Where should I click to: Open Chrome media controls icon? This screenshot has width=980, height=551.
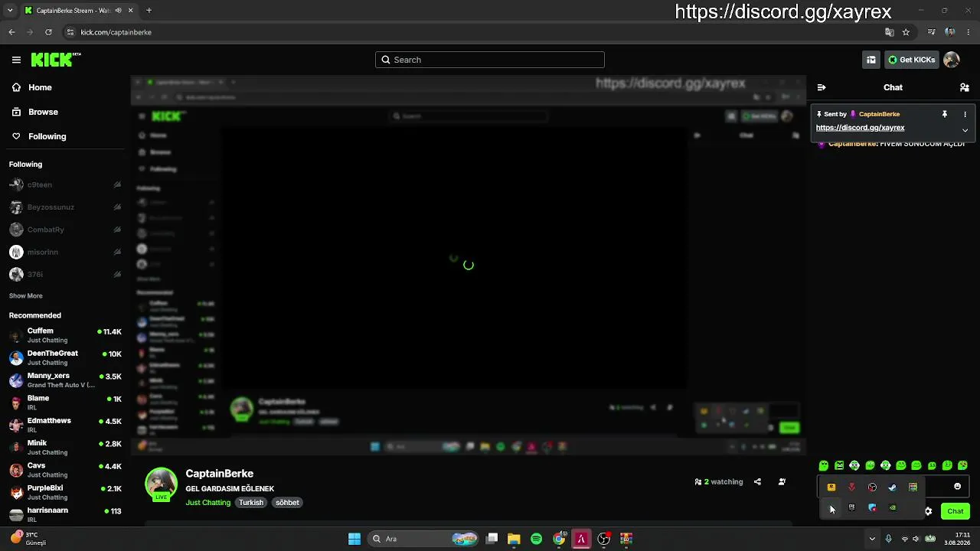[931, 32]
